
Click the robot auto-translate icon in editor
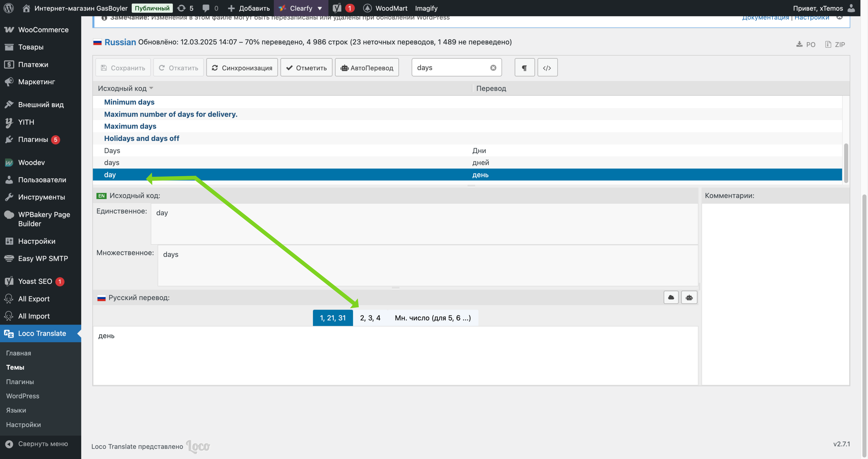[x=689, y=297]
